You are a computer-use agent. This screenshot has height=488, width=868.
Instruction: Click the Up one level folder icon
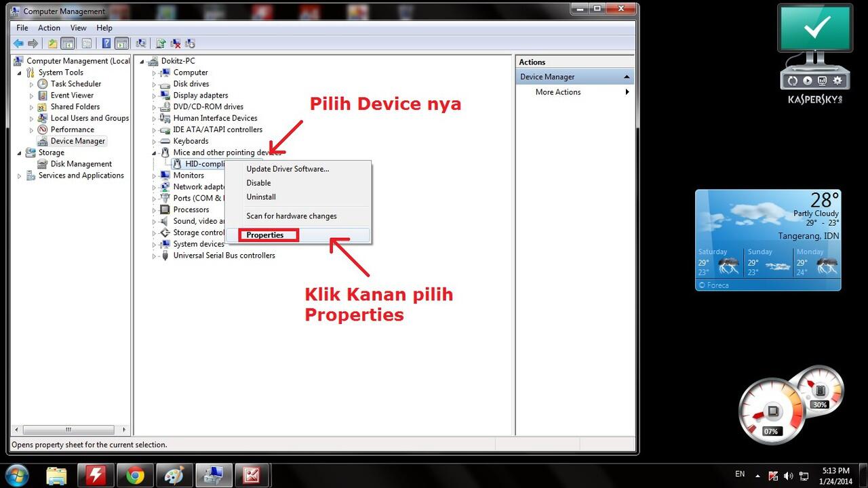point(52,43)
